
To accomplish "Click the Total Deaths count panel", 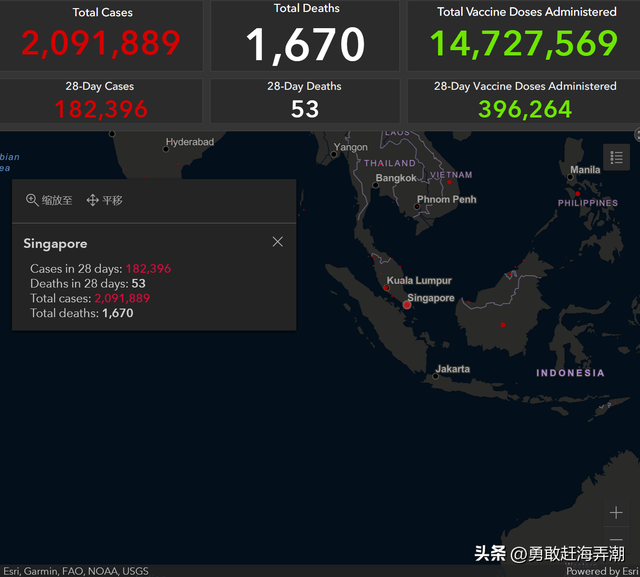I will coord(306,44).
